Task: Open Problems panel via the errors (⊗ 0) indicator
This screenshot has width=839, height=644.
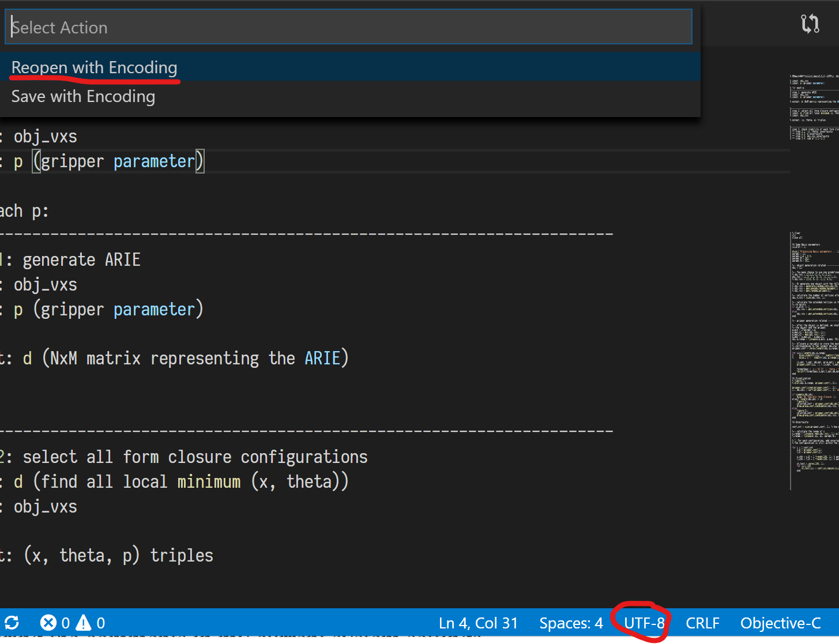Action: pos(54,623)
